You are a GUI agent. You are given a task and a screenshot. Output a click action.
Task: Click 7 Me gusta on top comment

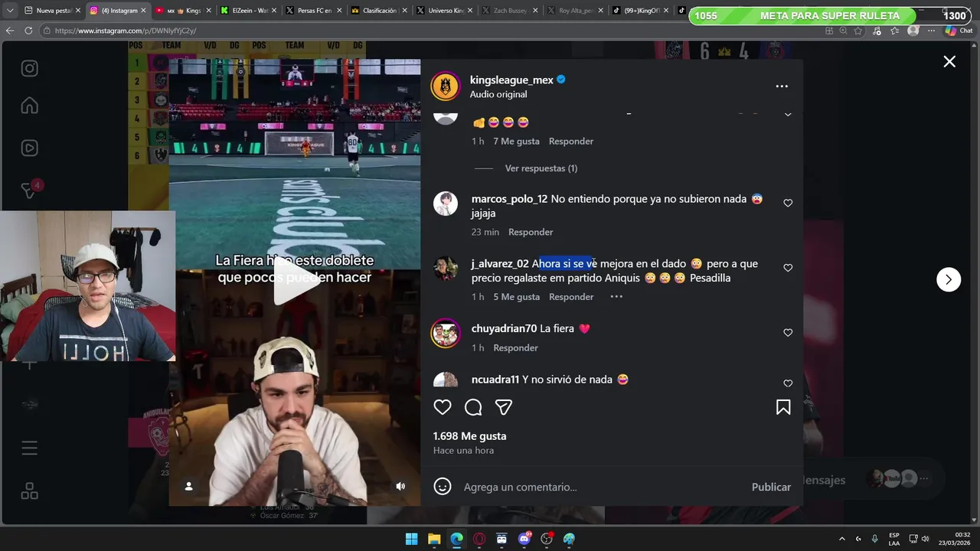[x=516, y=142]
